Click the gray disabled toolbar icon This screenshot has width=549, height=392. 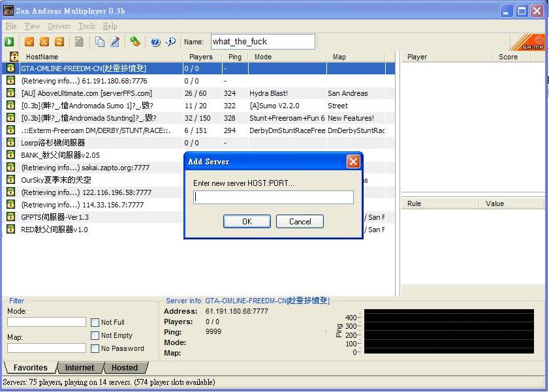tap(80, 42)
